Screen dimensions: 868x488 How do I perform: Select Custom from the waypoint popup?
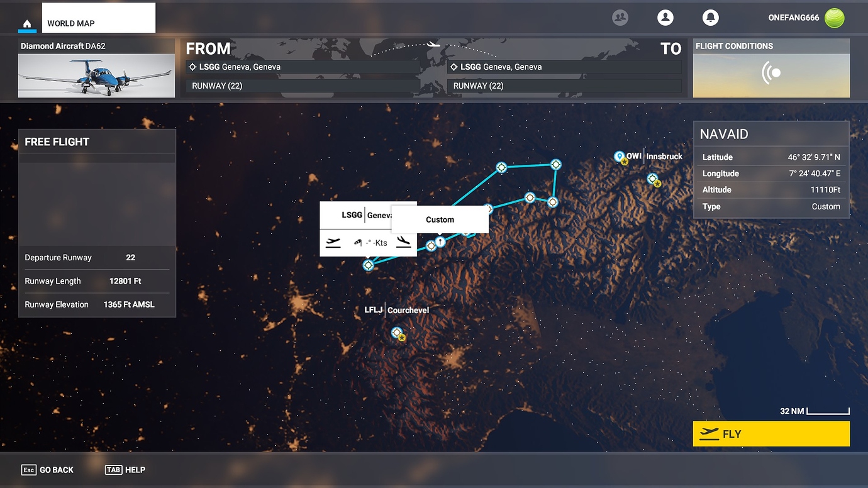click(440, 219)
